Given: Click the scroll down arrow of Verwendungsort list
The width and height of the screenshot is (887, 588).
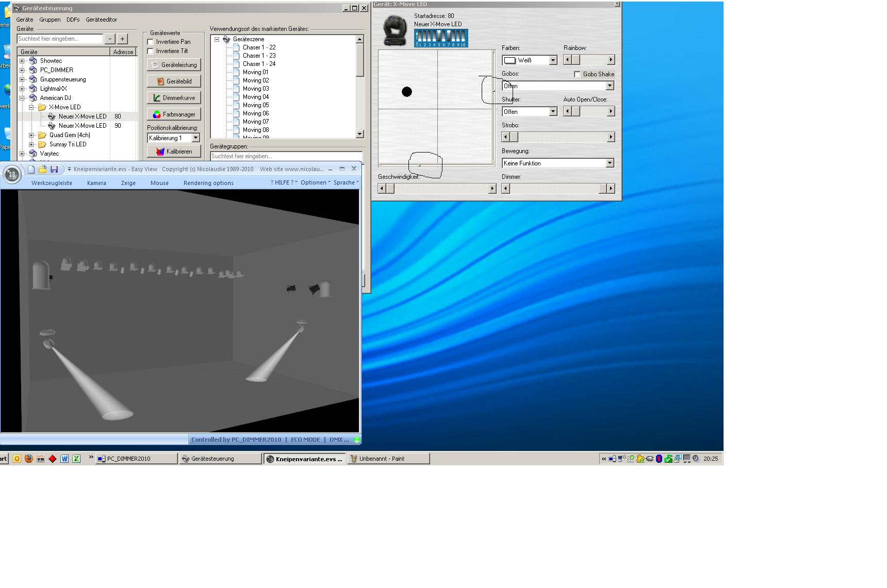Looking at the screenshot, I should tap(360, 134).
